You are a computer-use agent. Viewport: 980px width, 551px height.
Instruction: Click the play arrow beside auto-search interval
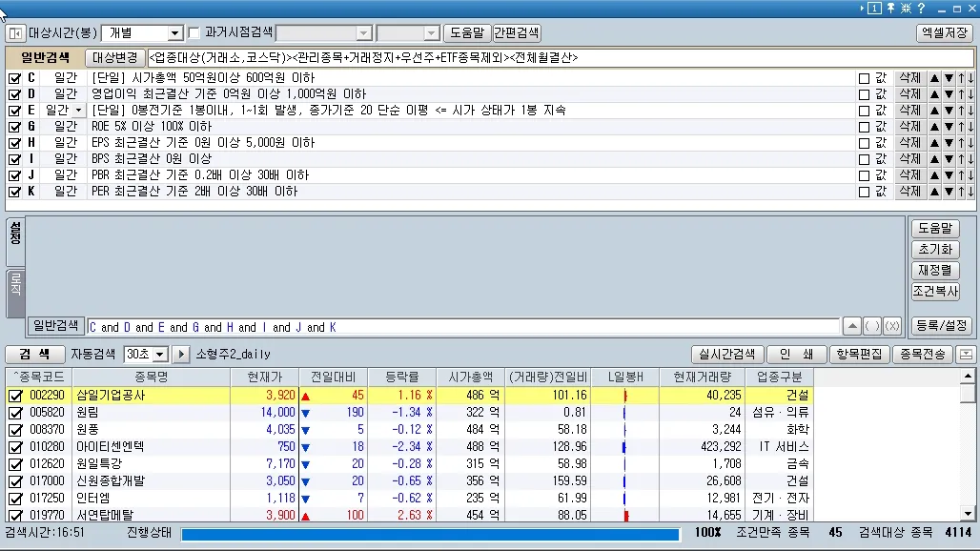[x=180, y=354]
